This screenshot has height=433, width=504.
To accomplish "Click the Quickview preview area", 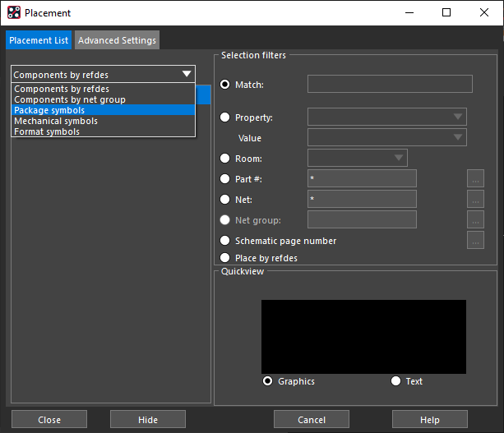I will click(363, 337).
